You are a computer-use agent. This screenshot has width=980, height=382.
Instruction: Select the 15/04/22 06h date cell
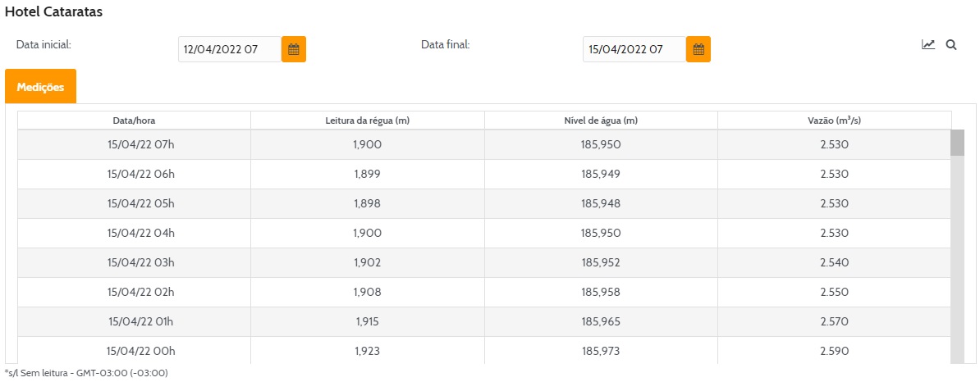141,174
